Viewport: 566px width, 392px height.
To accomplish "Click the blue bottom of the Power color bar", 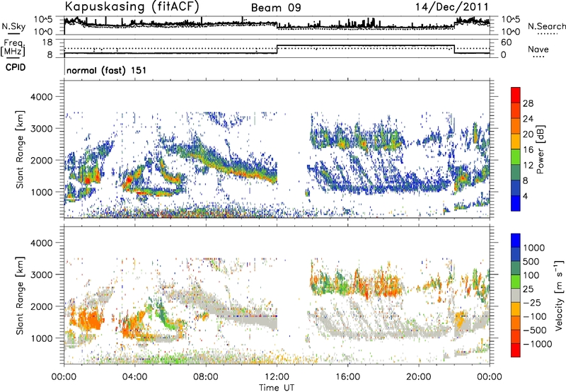I will coord(516,203).
